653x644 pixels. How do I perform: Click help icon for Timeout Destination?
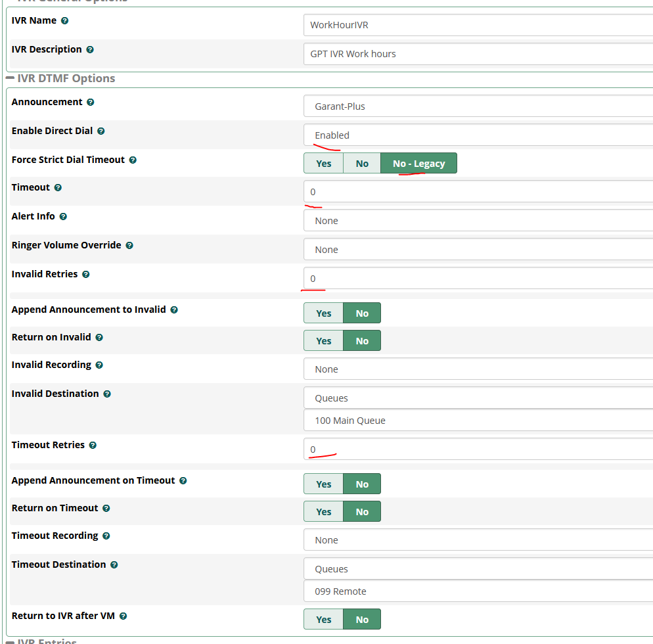pos(114,565)
